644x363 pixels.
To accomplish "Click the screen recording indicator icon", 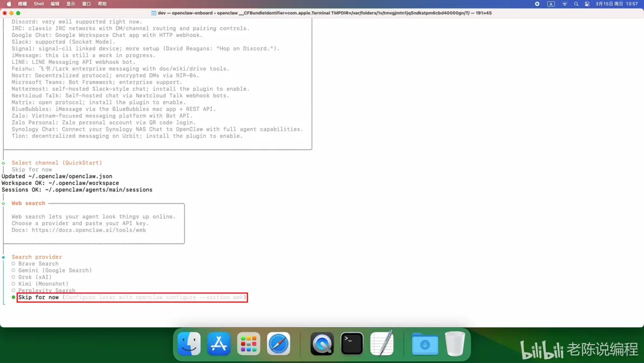I will tap(537, 4).
